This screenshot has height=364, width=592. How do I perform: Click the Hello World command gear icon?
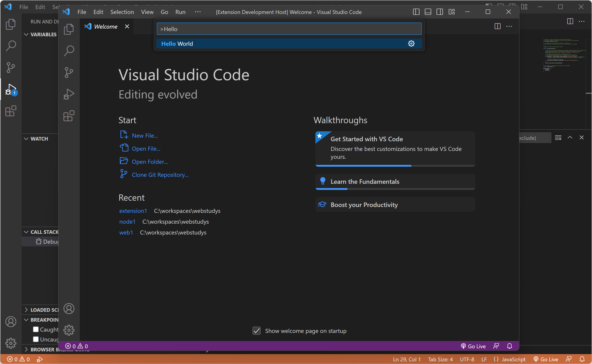pos(411,43)
